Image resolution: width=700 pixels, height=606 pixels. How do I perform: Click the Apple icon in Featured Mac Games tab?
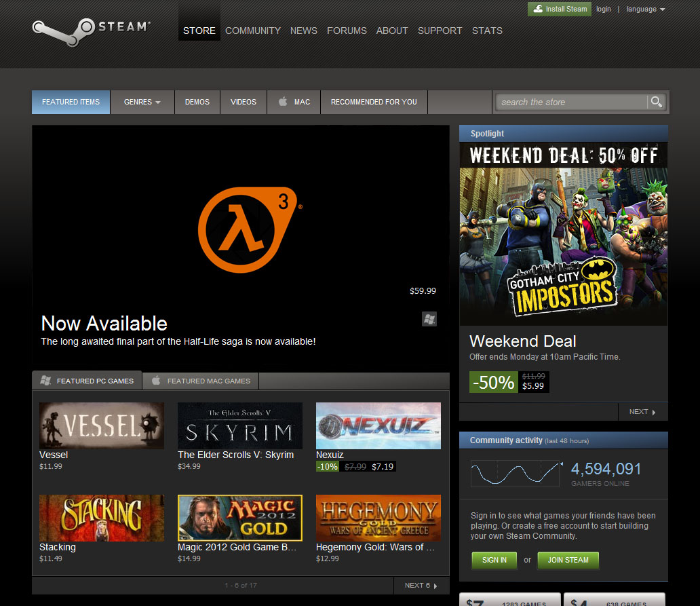coord(156,381)
